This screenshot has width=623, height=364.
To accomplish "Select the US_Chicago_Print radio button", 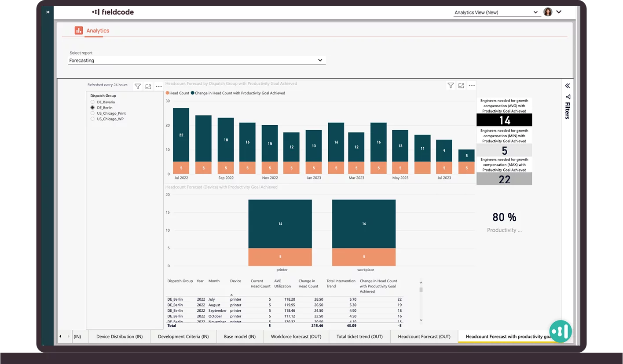I will pos(92,113).
